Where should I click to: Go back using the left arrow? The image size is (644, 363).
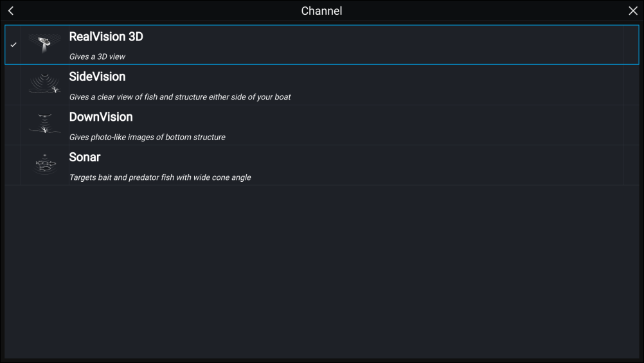click(11, 11)
